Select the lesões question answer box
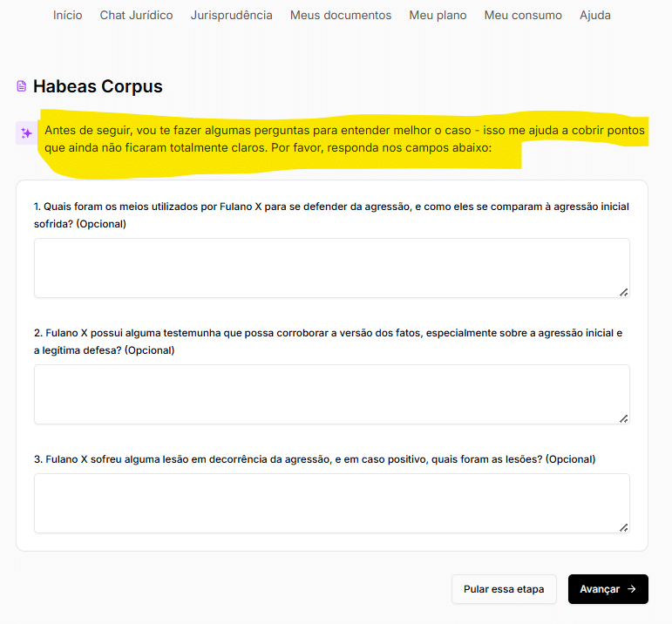The width and height of the screenshot is (672, 624). pyautogui.click(x=331, y=503)
